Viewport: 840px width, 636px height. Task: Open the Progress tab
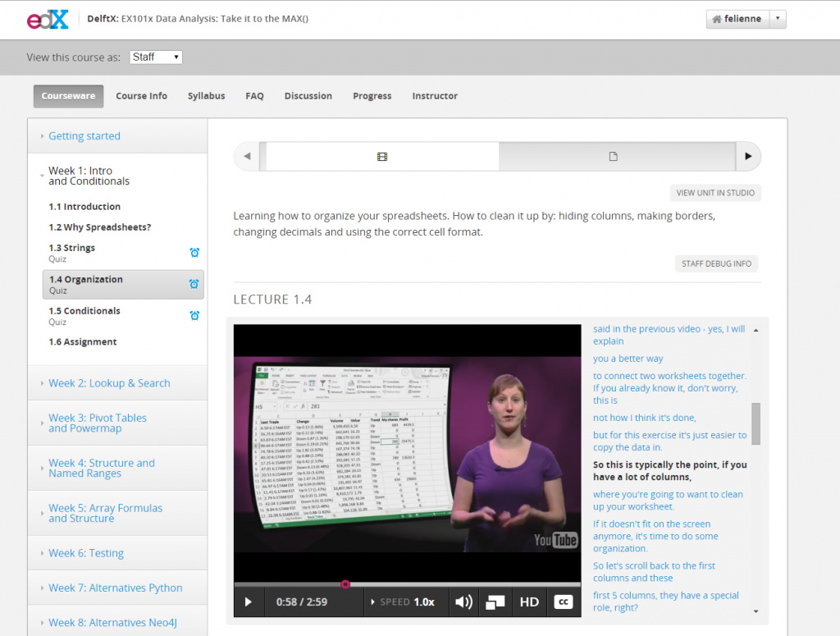(x=372, y=96)
